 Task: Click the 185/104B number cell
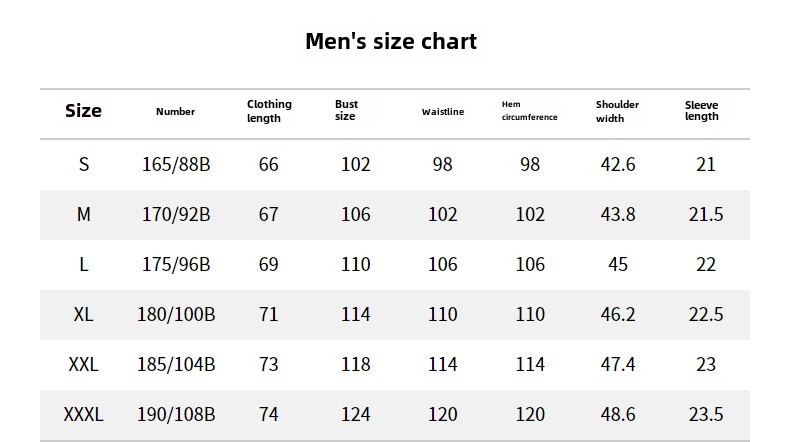click(x=176, y=365)
